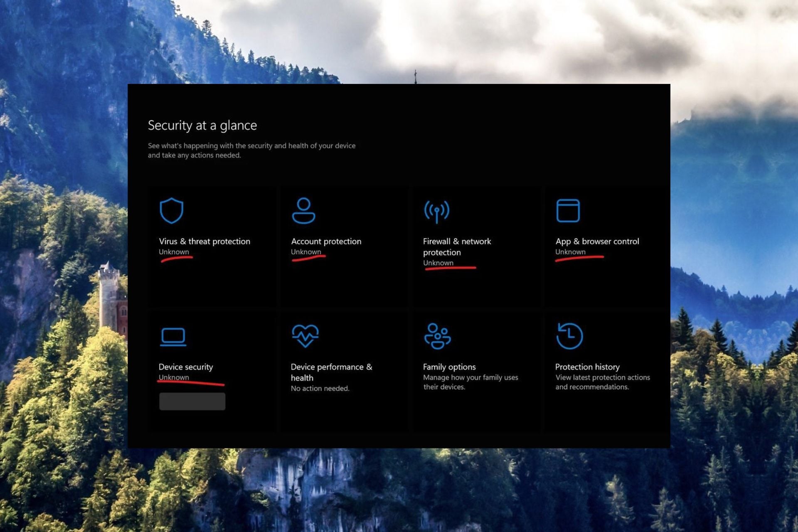798x532 pixels.
Task: Click the 'No action needed.' status text
Action: coord(320,389)
